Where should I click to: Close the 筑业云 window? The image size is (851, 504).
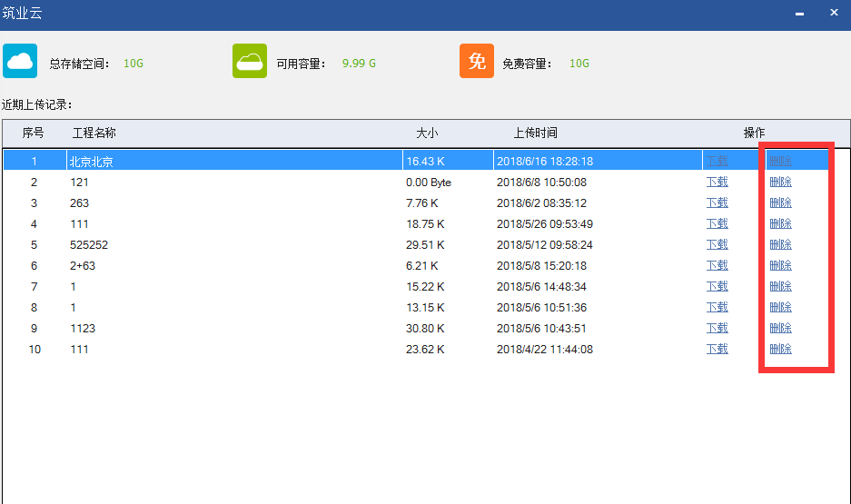point(833,14)
